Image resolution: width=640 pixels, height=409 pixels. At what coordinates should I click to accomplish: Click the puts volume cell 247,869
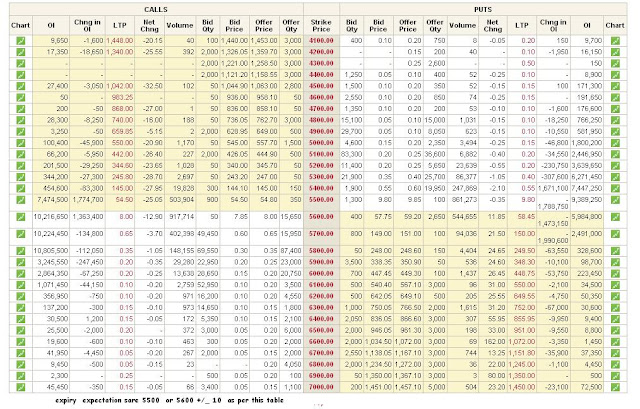point(462,189)
